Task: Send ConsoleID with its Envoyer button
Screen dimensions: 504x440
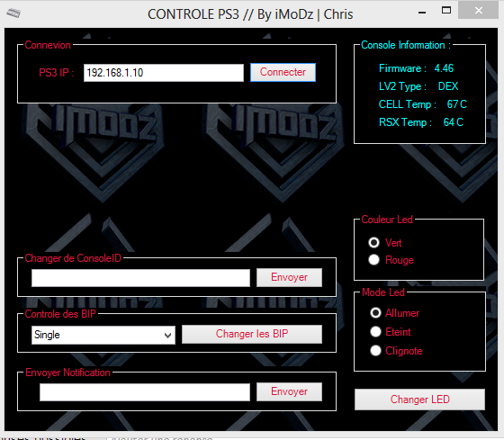Action: pyautogui.click(x=289, y=277)
